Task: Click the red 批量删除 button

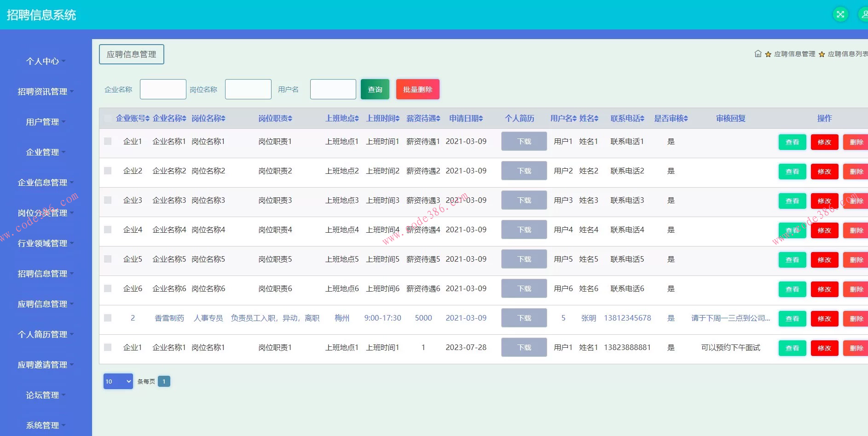Action: (417, 89)
